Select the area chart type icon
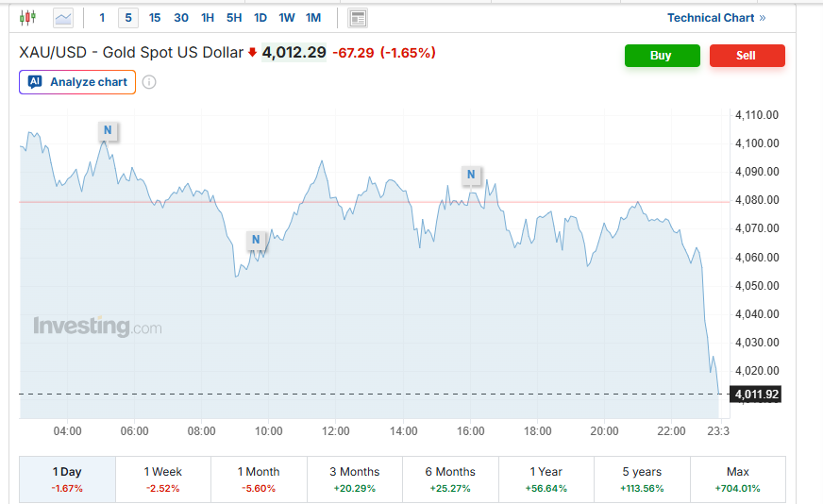 click(x=63, y=17)
